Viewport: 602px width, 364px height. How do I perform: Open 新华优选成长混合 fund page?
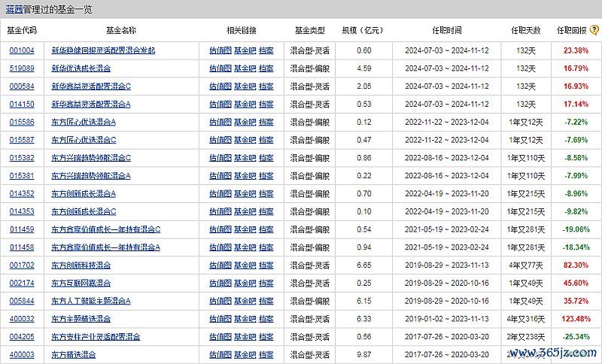point(81,68)
